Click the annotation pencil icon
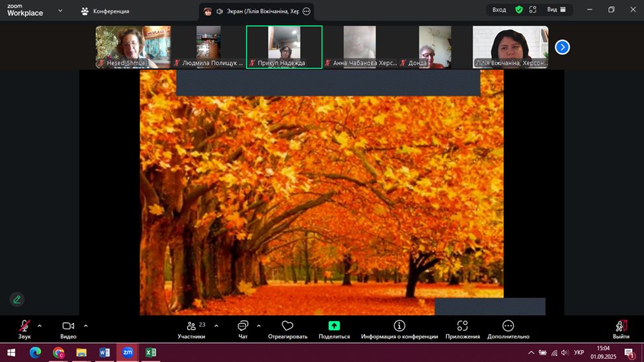Viewport: 644px width, 362px height. [x=17, y=299]
